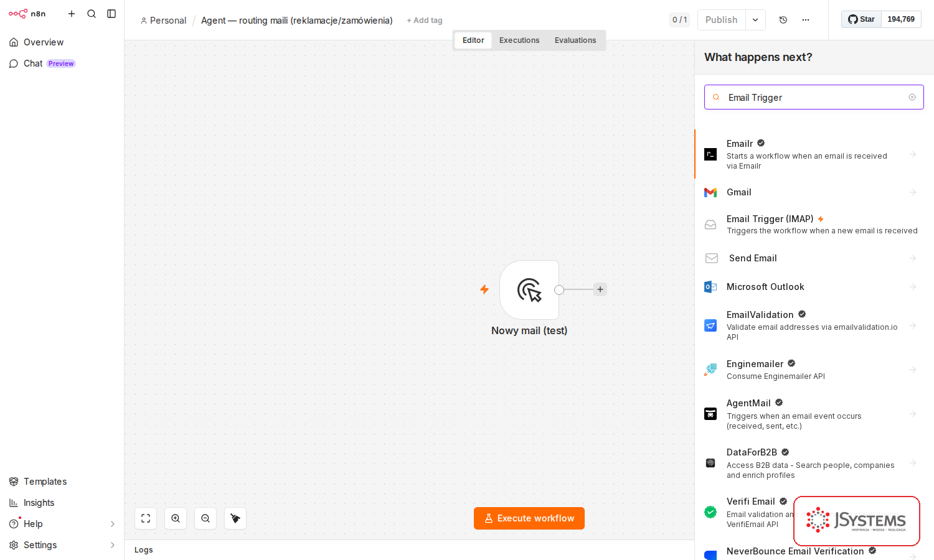
Task: Add a tag to workflow
Action: 425,21
